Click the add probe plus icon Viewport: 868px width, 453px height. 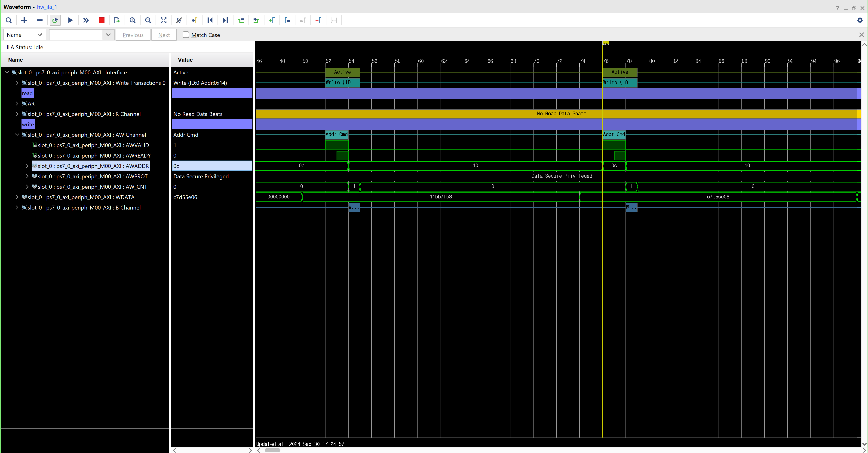[x=24, y=20]
